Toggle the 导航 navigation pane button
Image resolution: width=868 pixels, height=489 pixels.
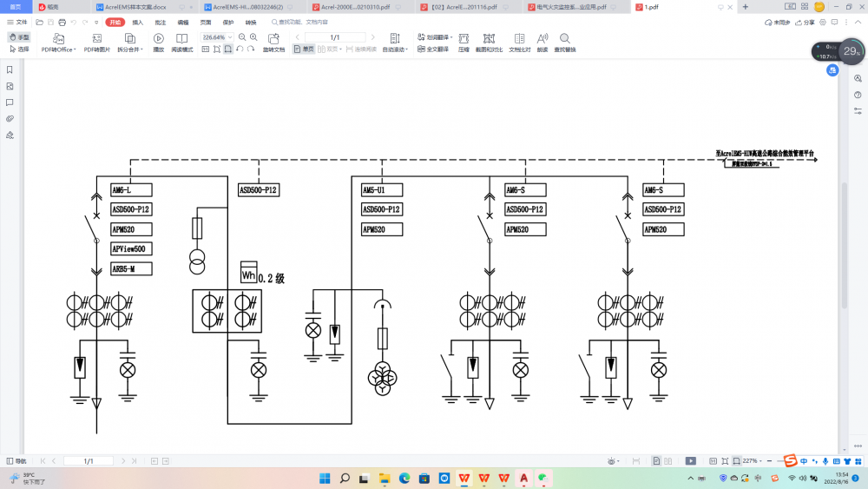pyautogui.click(x=16, y=460)
